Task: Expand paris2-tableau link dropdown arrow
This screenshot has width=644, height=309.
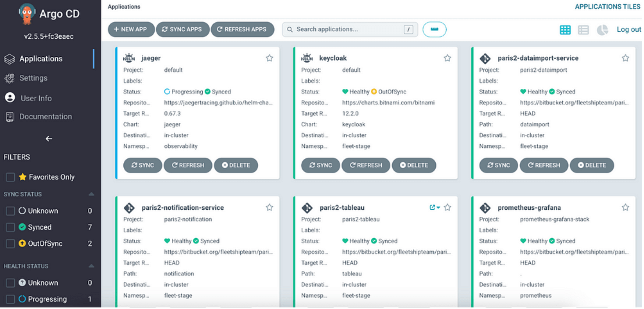Action: coord(438,208)
